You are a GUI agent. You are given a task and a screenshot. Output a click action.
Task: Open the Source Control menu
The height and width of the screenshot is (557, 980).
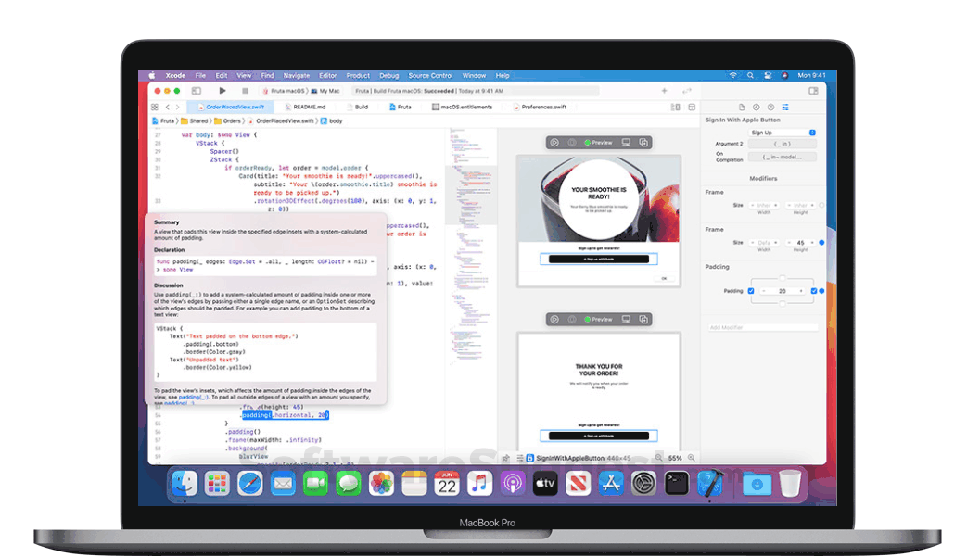tap(430, 76)
